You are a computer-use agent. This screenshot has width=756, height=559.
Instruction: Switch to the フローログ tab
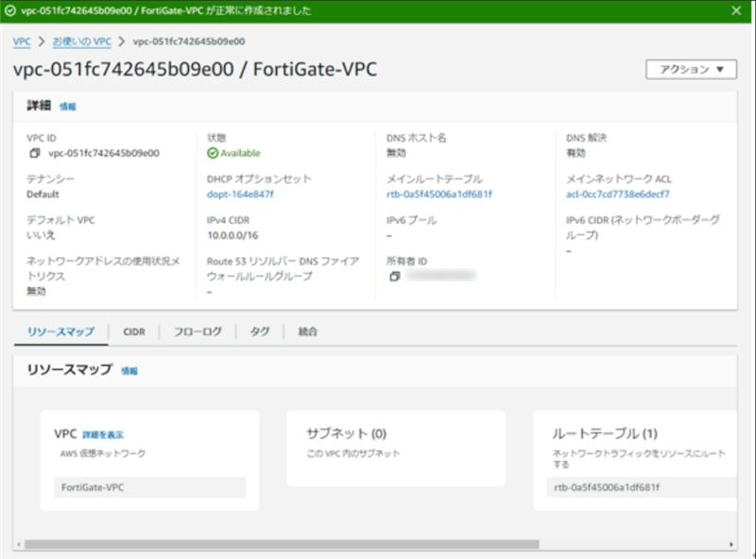pos(198,331)
